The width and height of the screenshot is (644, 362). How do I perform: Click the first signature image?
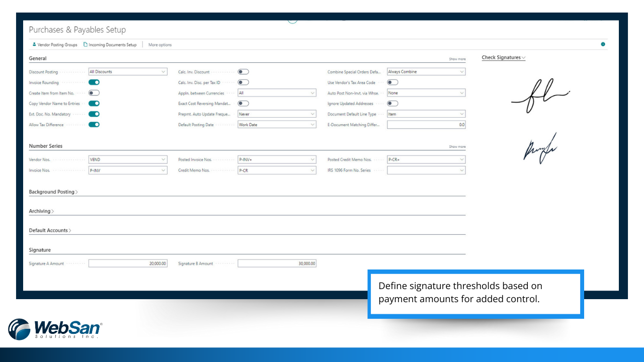tap(540, 96)
